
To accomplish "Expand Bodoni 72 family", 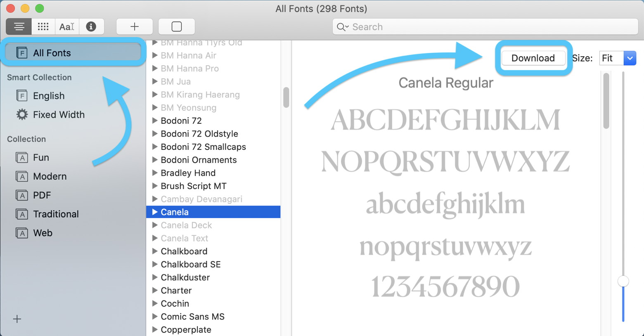I will coord(155,121).
